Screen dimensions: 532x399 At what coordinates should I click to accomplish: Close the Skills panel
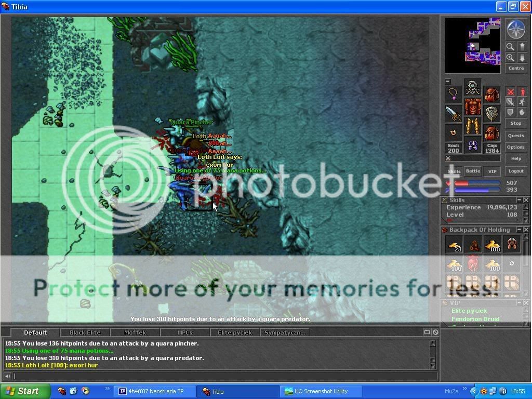(x=526, y=200)
